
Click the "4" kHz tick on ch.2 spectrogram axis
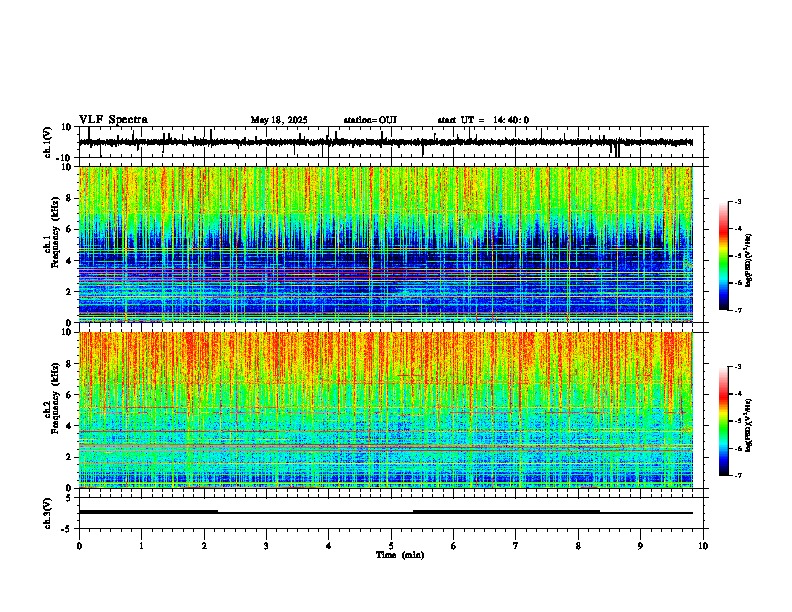(69, 426)
